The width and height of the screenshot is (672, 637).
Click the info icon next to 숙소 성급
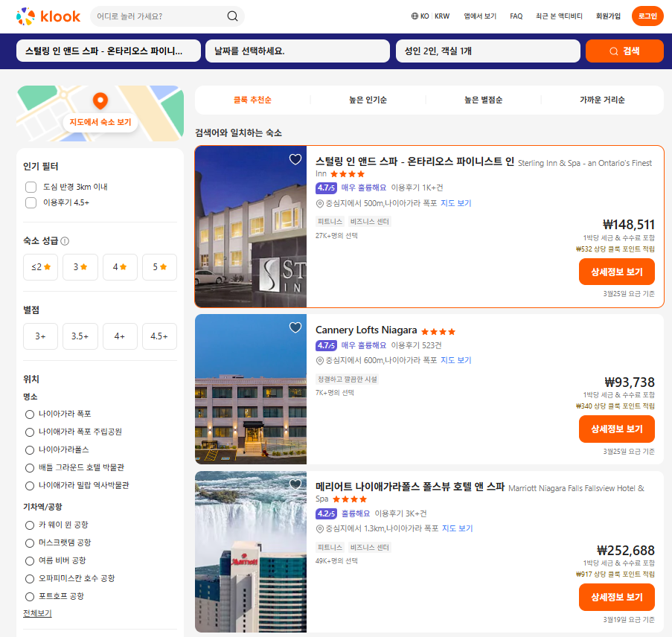coord(65,241)
